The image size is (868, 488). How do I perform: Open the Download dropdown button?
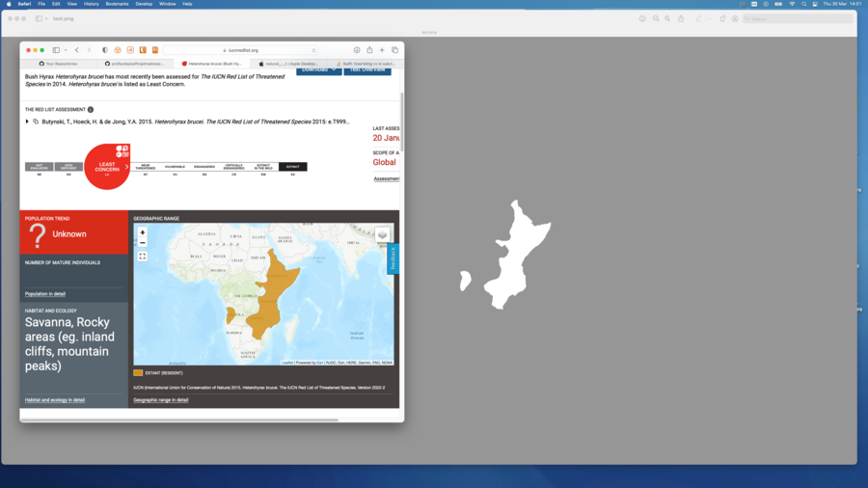[318, 69]
